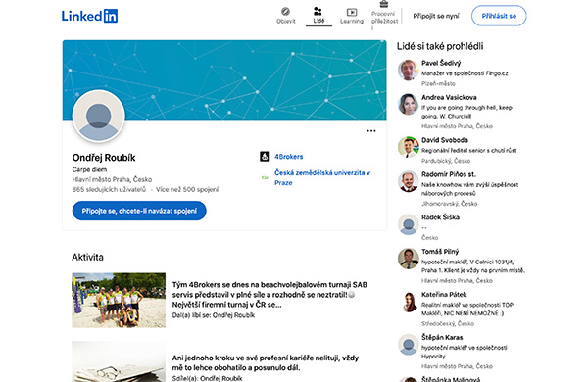Image resolution: width=588 pixels, height=382 pixels.
Task: Open Česká zemědělská univerzita v Praze link
Action: tap(322, 177)
